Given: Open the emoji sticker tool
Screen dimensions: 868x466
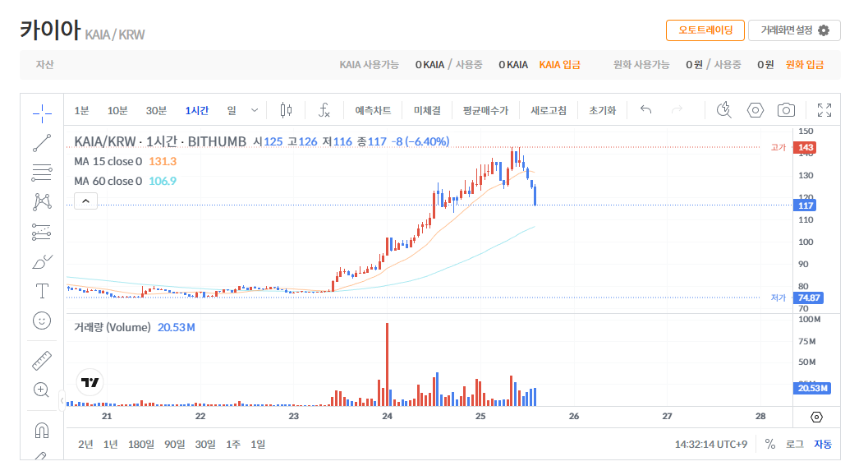Looking at the screenshot, I should point(42,321).
